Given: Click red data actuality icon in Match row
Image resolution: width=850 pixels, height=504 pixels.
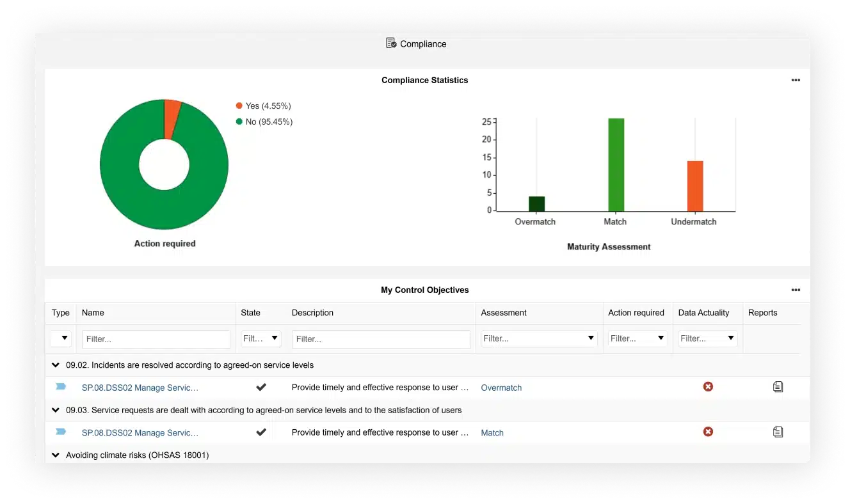Looking at the screenshot, I should [x=708, y=432].
